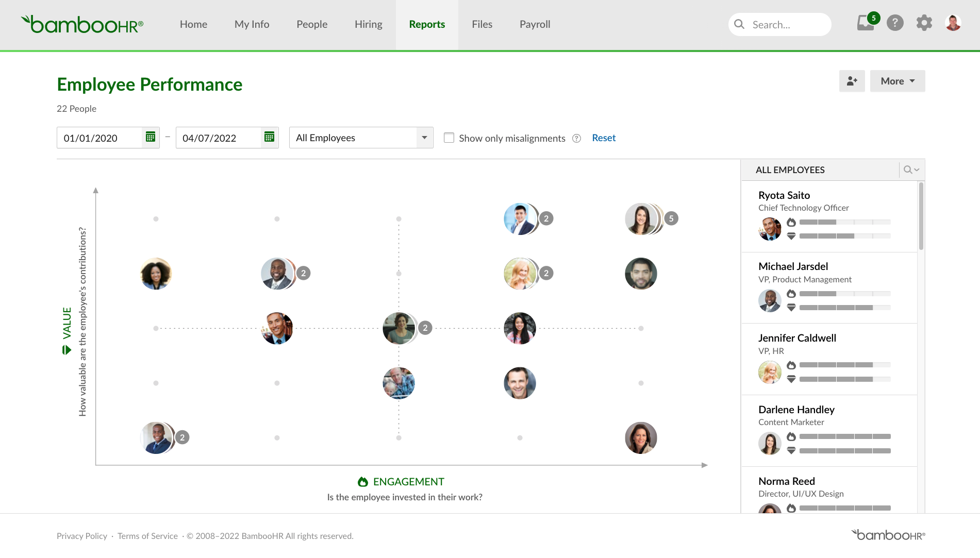This screenshot has height=558, width=980.
Task: Reset the report filters
Action: (603, 138)
